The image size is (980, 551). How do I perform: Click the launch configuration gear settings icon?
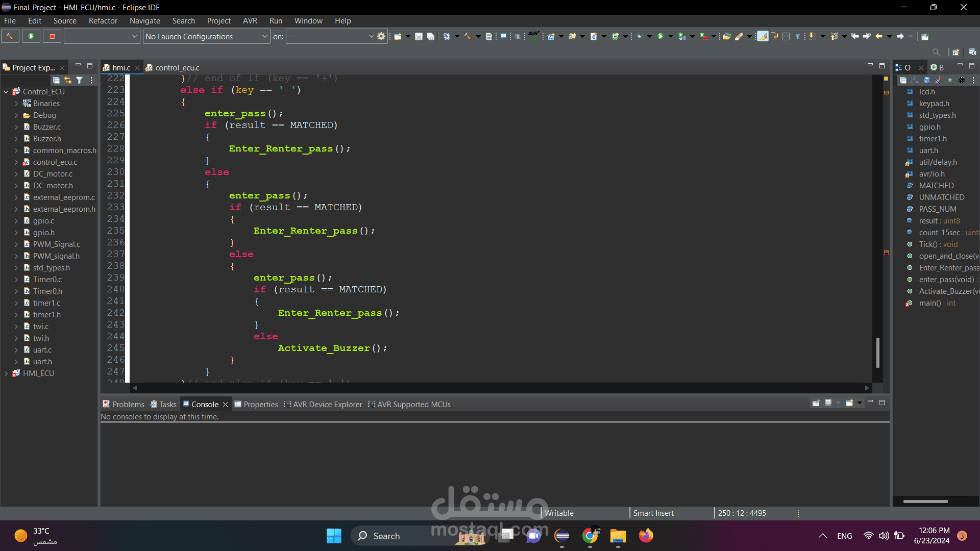click(x=381, y=36)
